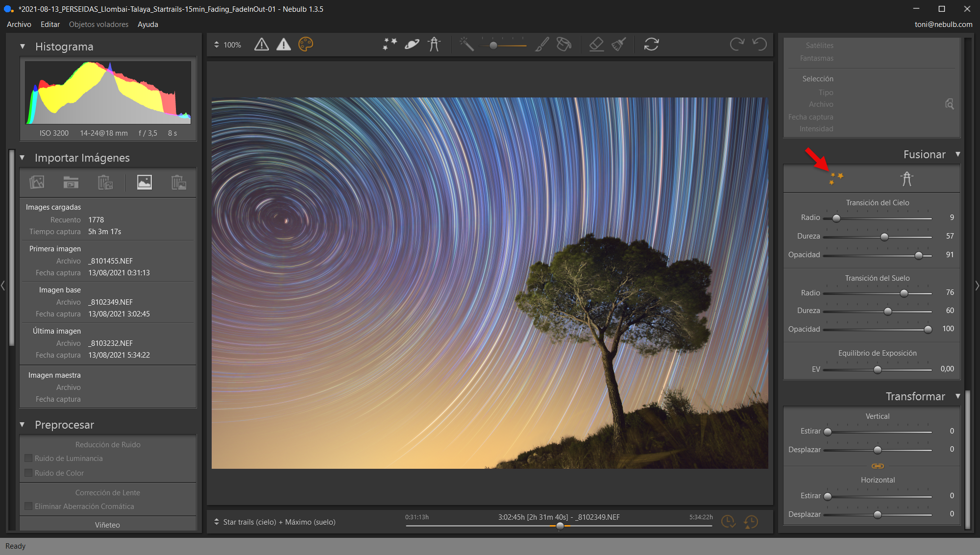Collapse the Fusionar panel
This screenshot has width=980, height=555.
(x=958, y=154)
